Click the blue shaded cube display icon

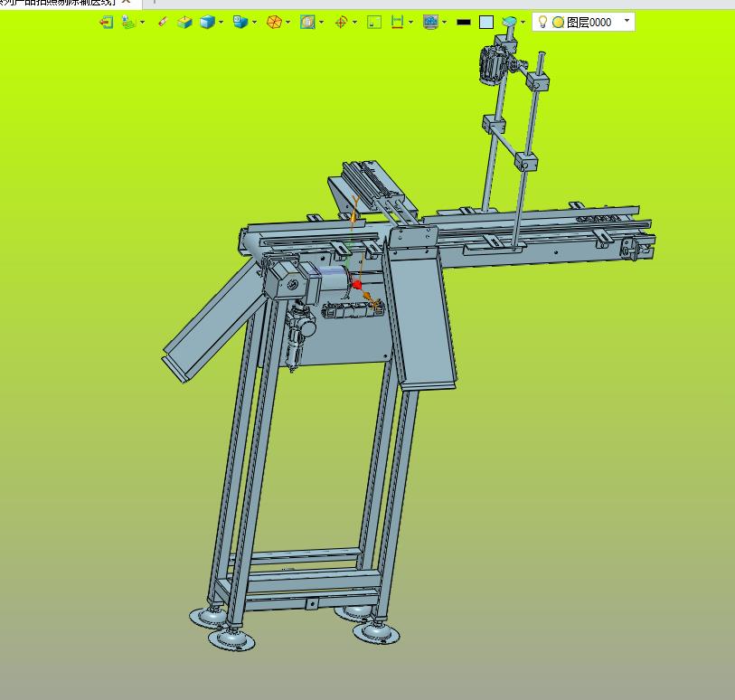207,22
